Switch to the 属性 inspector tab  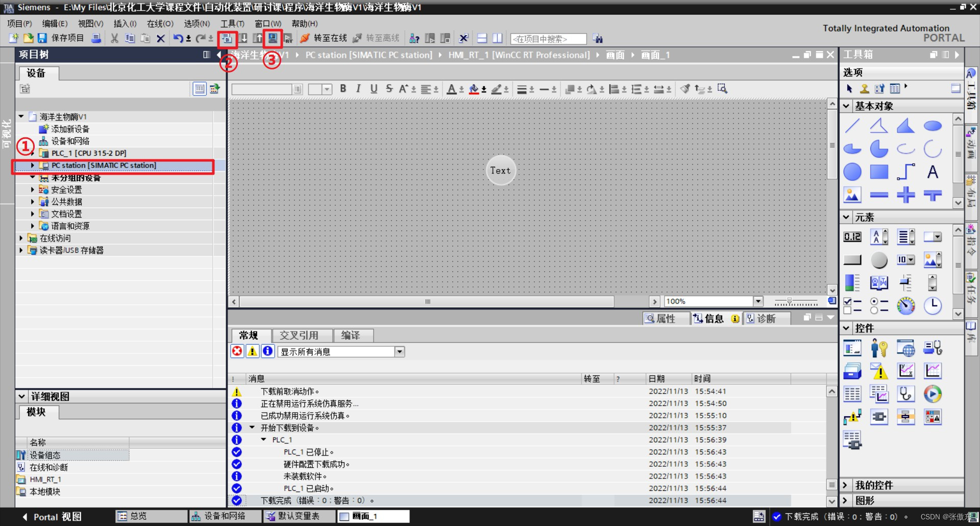pyautogui.click(x=666, y=318)
